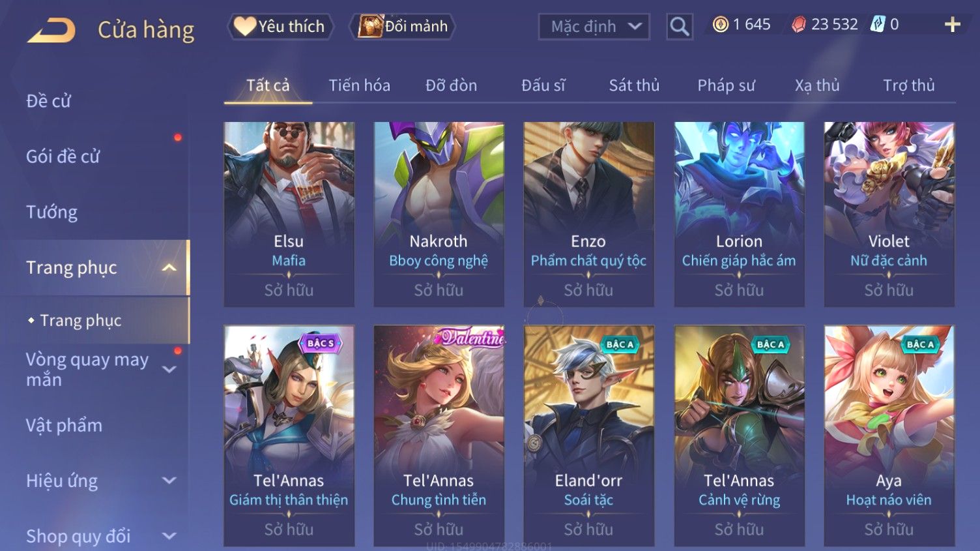Expand the Hiệu ứng sidebar section
The height and width of the screenshot is (551, 980).
click(169, 481)
